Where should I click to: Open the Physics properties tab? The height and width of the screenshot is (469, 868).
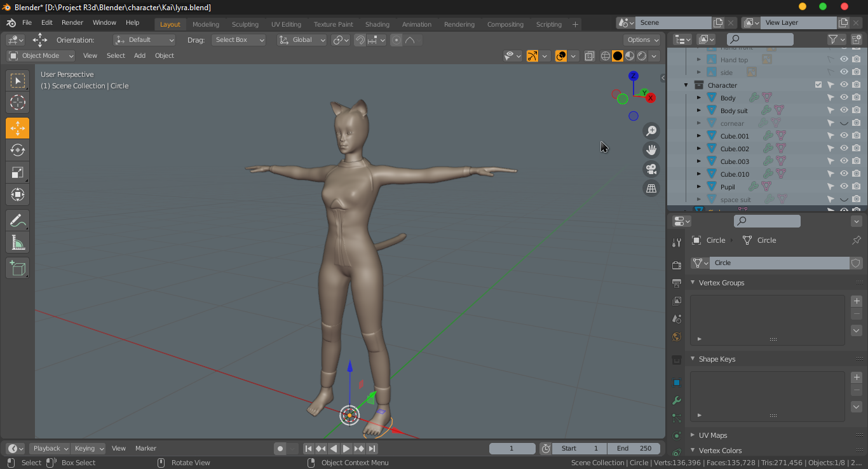677,436
